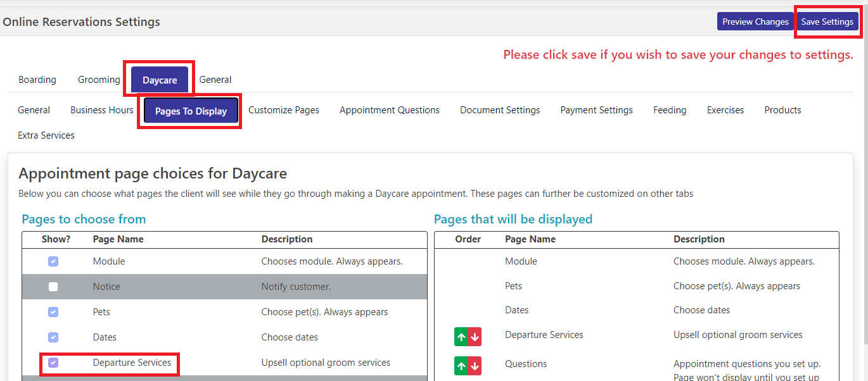This screenshot has height=381, width=868.
Task: Open the Extra Services sub-tab
Action: [x=46, y=135]
